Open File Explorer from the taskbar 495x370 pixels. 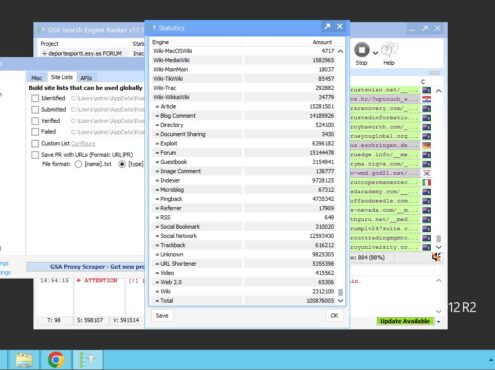[24, 360]
